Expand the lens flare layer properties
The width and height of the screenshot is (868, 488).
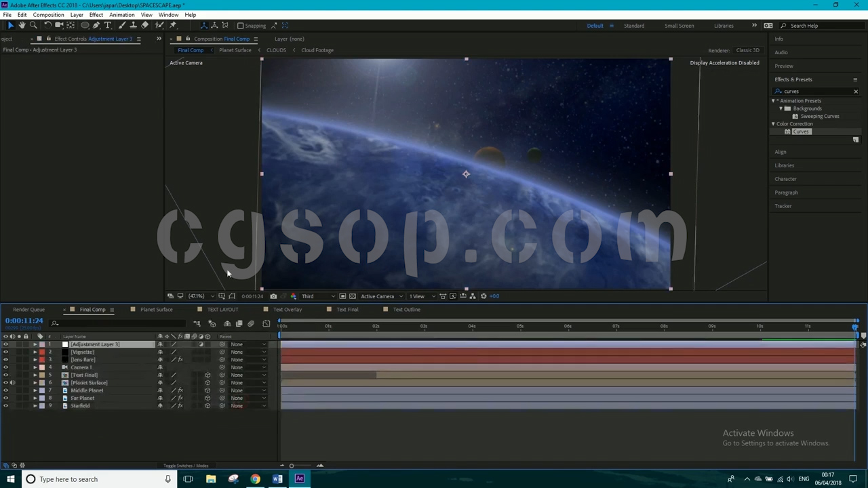pyautogui.click(x=35, y=360)
